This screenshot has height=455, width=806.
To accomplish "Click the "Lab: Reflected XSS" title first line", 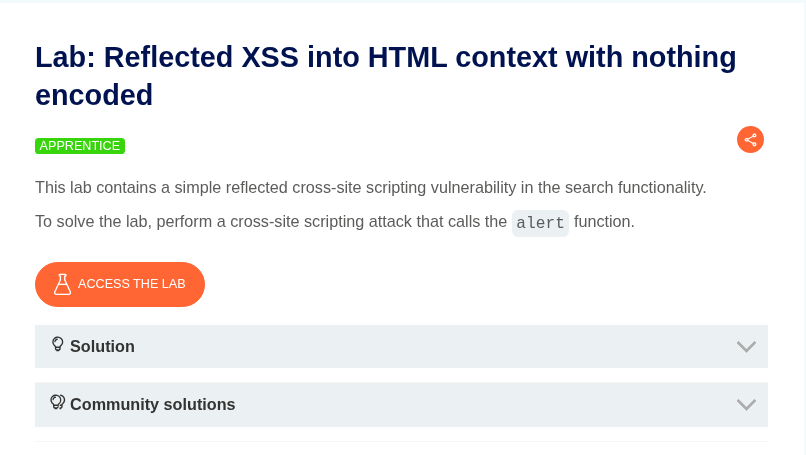I will 385,58.
